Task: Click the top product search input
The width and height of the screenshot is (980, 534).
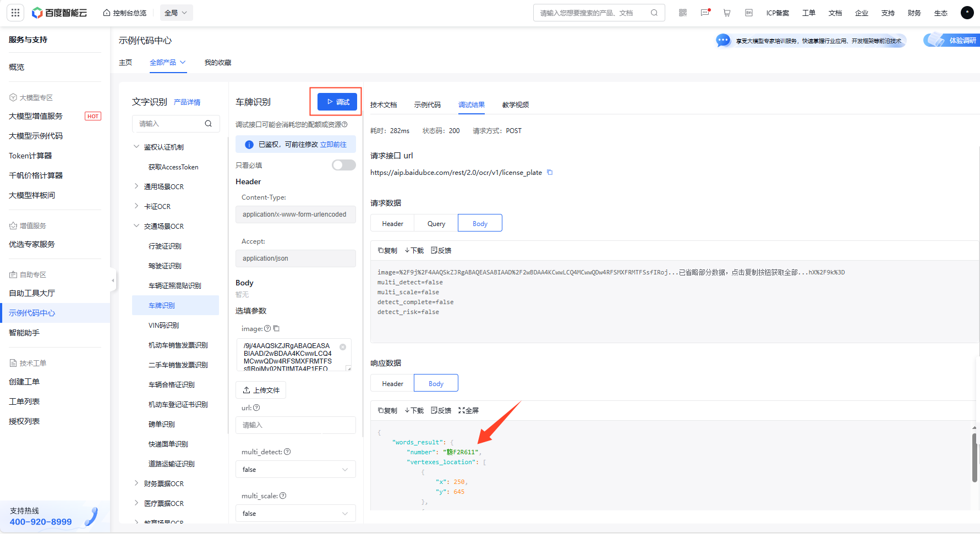Action: (592, 13)
